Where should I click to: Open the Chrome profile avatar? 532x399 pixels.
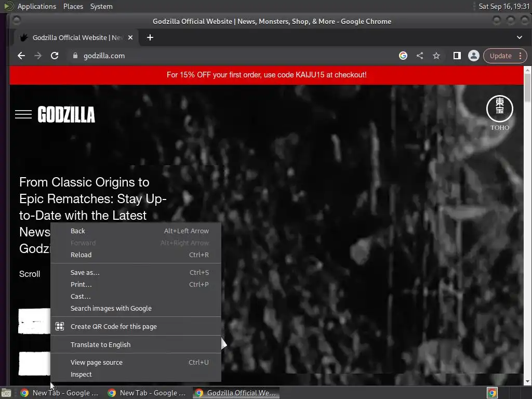474,56
